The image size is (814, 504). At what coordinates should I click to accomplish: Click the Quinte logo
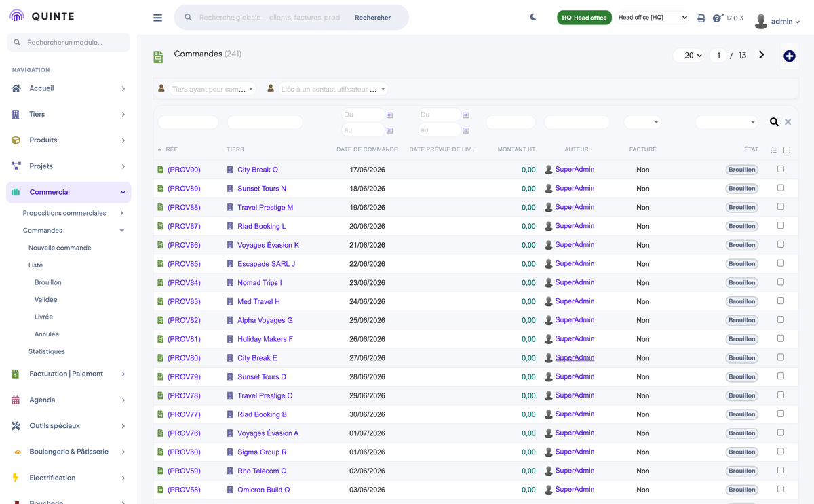coord(42,16)
